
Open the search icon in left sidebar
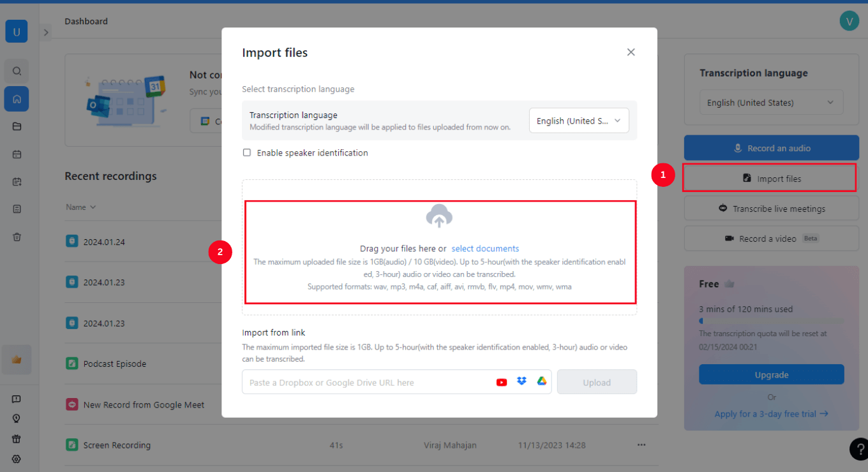pos(17,71)
